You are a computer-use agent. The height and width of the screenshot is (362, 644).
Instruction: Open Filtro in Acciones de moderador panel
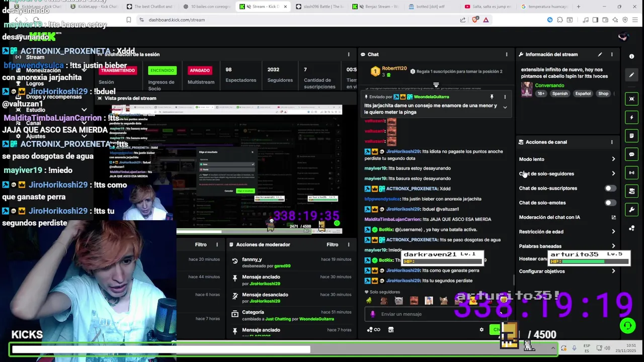(332, 244)
